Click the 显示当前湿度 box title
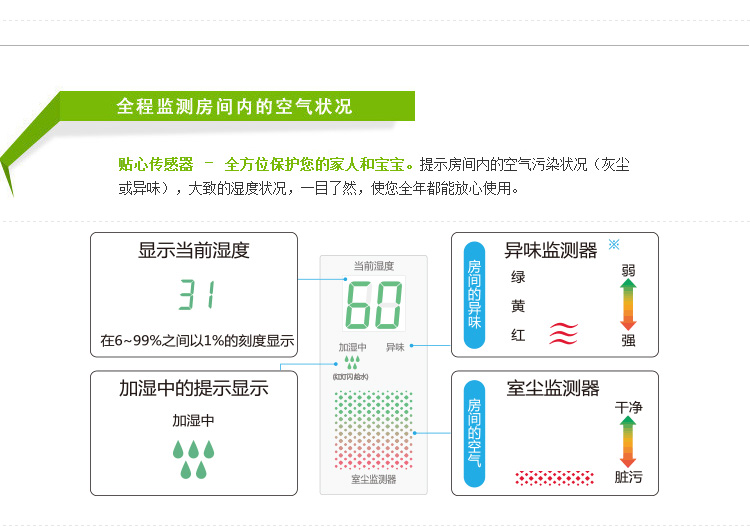 (194, 250)
